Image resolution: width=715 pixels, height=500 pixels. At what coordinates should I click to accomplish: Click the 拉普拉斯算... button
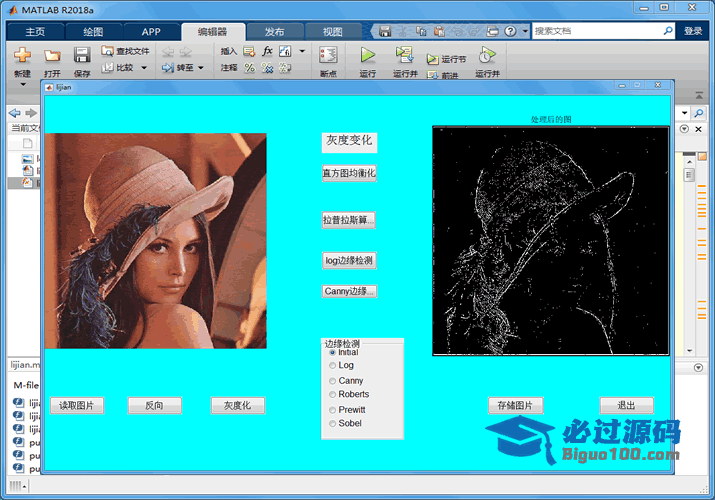pos(349,220)
